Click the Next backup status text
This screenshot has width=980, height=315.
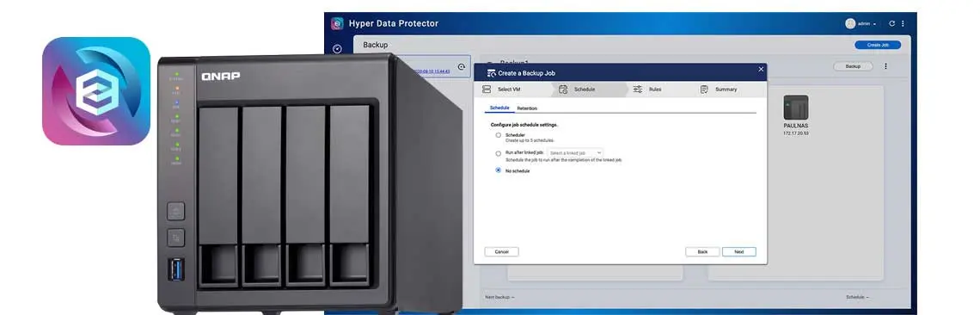tap(500, 297)
